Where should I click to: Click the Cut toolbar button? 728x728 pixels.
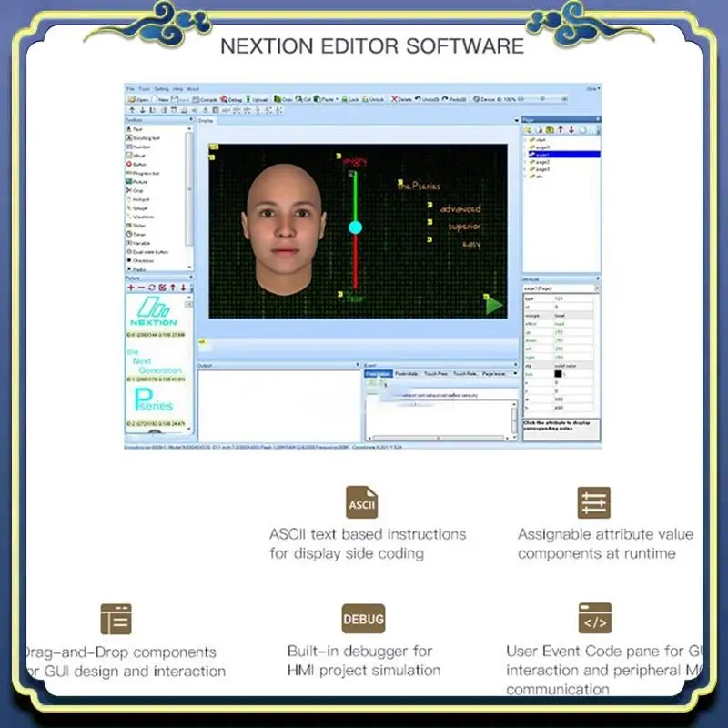pyautogui.click(x=303, y=99)
